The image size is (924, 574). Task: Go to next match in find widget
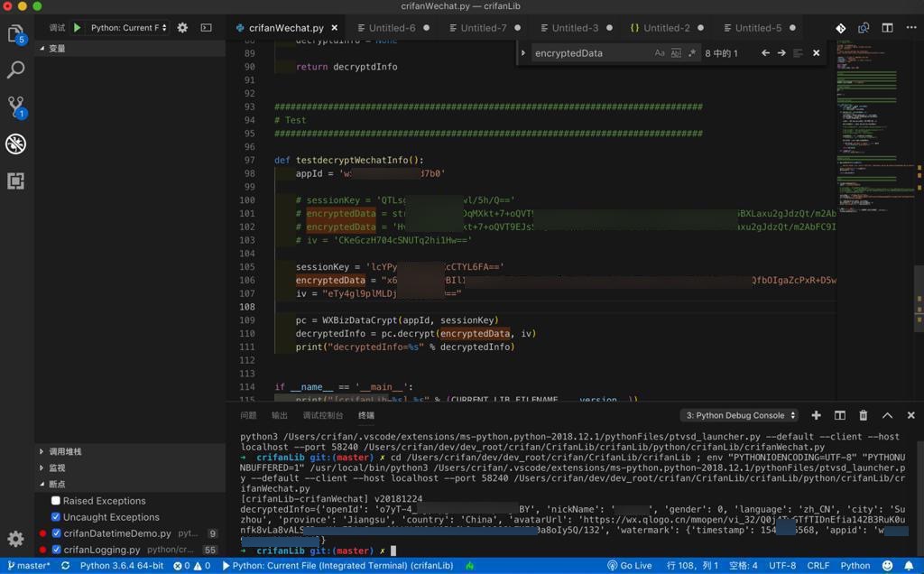781,53
